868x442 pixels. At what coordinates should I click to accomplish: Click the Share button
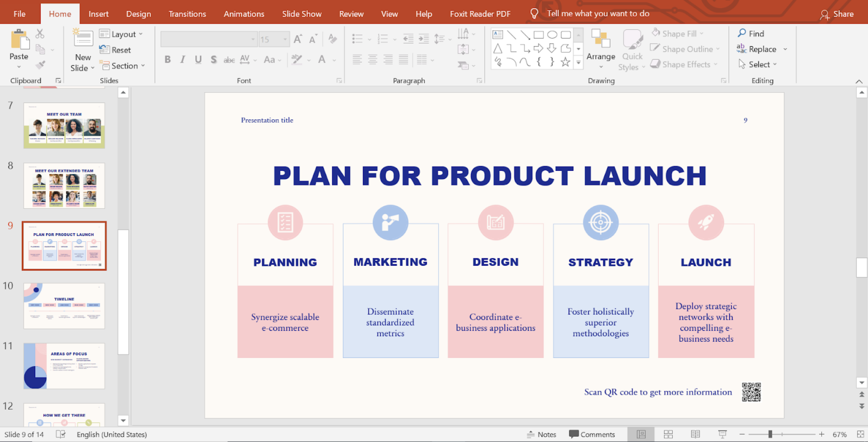coord(837,14)
